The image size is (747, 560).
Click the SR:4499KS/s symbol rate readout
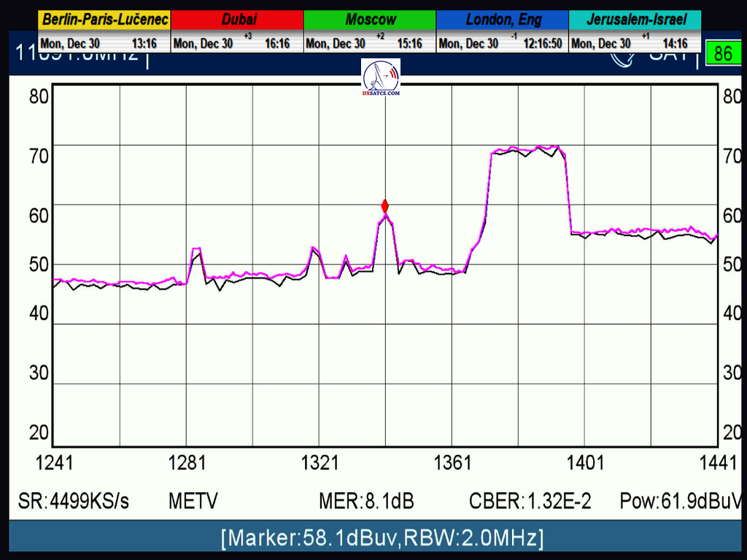click(x=73, y=501)
